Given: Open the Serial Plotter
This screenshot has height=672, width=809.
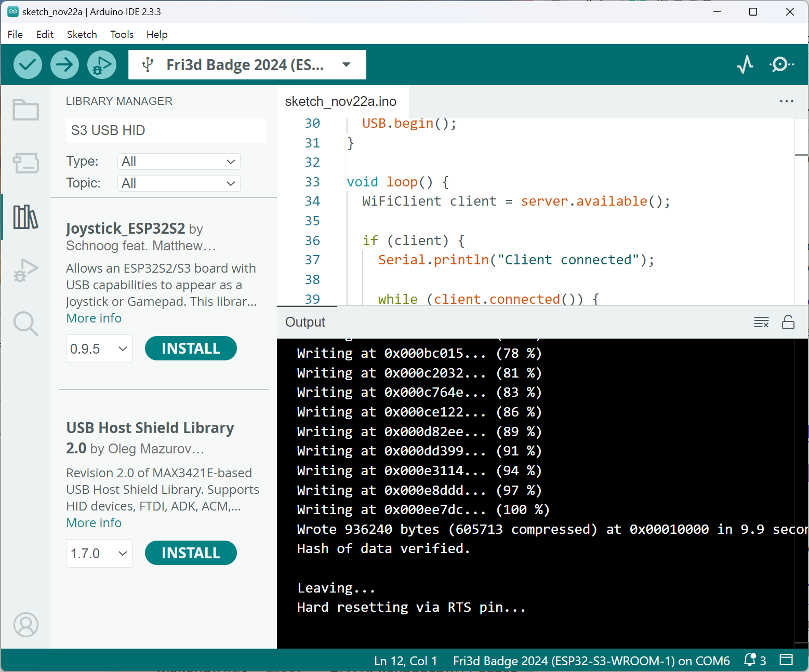Looking at the screenshot, I should point(745,64).
